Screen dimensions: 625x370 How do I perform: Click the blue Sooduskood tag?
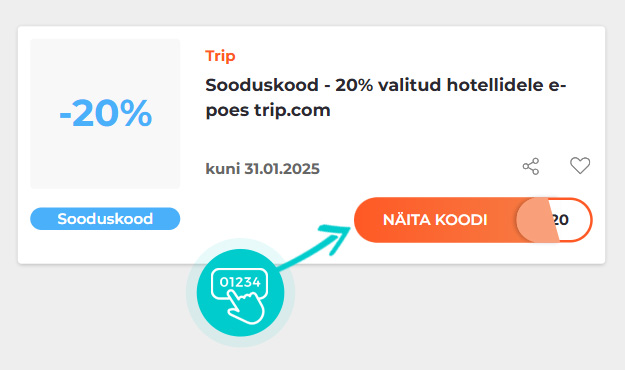click(x=105, y=218)
